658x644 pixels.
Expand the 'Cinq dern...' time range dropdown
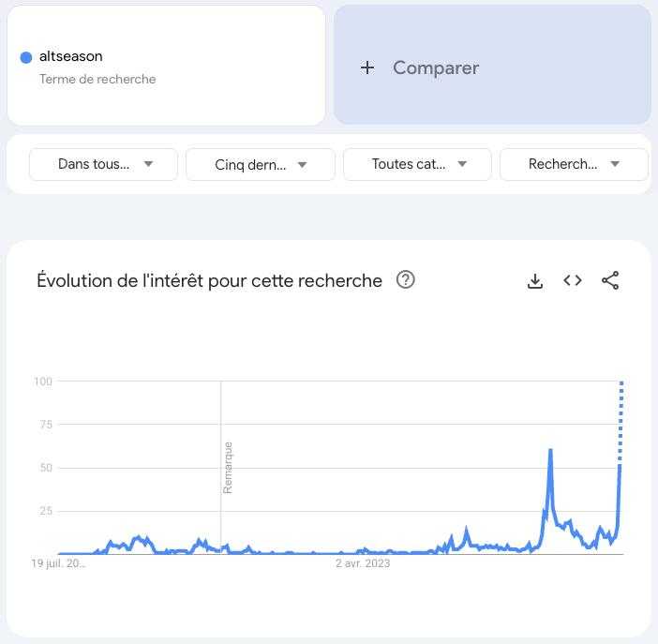(x=261, y=165)
